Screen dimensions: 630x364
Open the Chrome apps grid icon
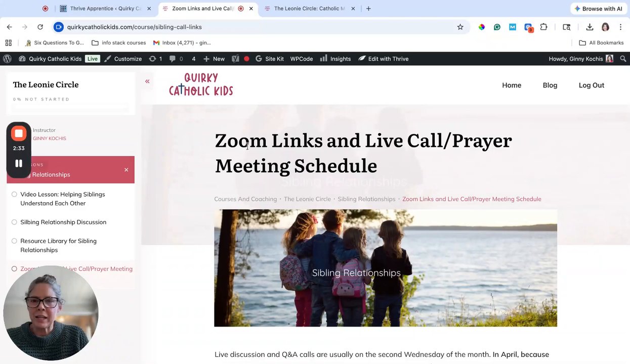click(8, 43)
